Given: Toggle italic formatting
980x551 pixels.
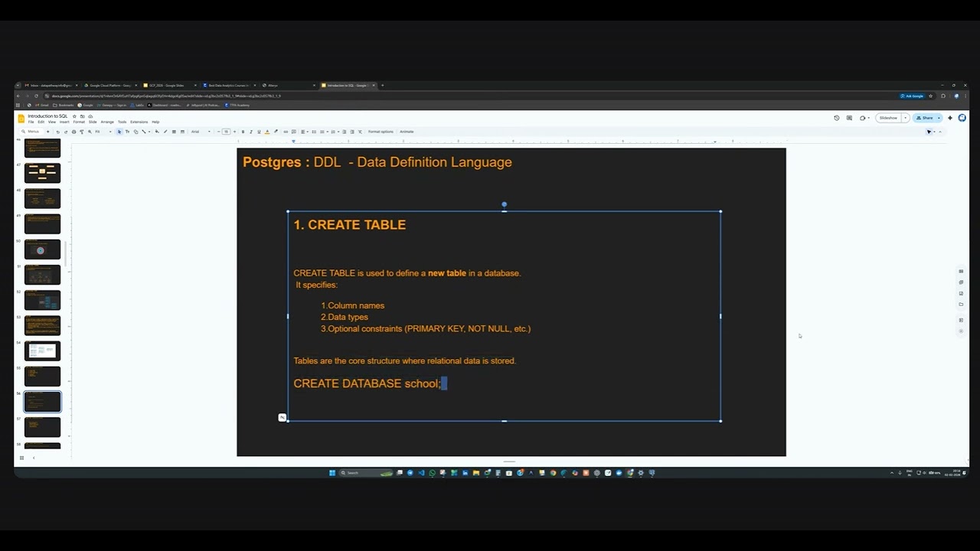Looking at the screenshot, I should coord(251,132).
